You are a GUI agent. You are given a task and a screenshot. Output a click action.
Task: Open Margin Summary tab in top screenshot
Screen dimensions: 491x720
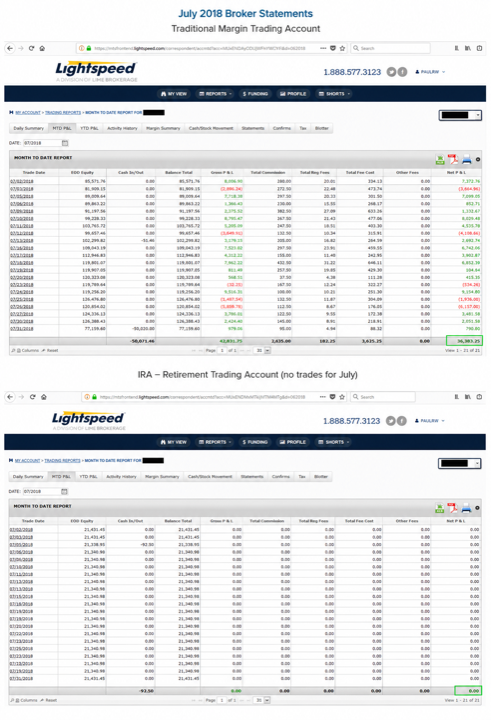(163, 129)
